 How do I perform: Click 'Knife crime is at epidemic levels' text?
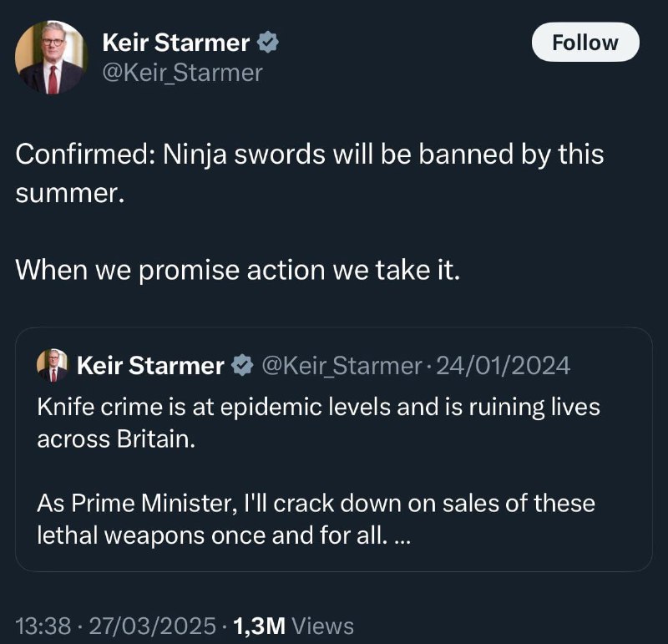319,423
